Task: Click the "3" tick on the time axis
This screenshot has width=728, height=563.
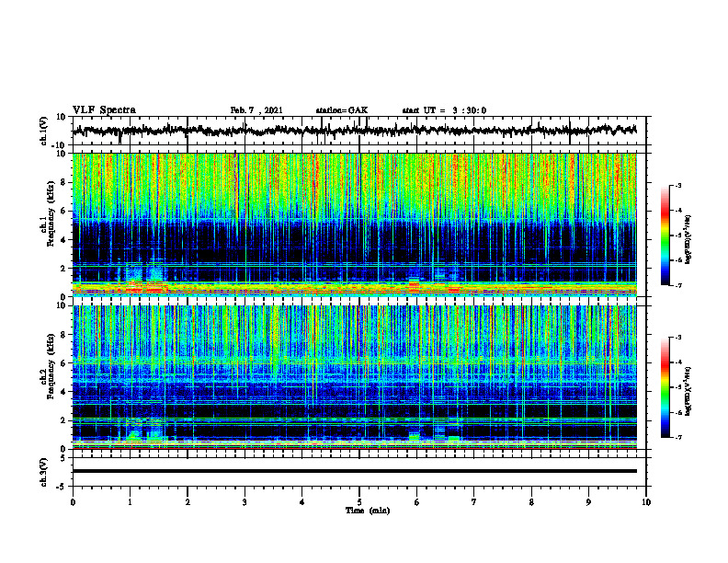Action: [x=245, y=502]
